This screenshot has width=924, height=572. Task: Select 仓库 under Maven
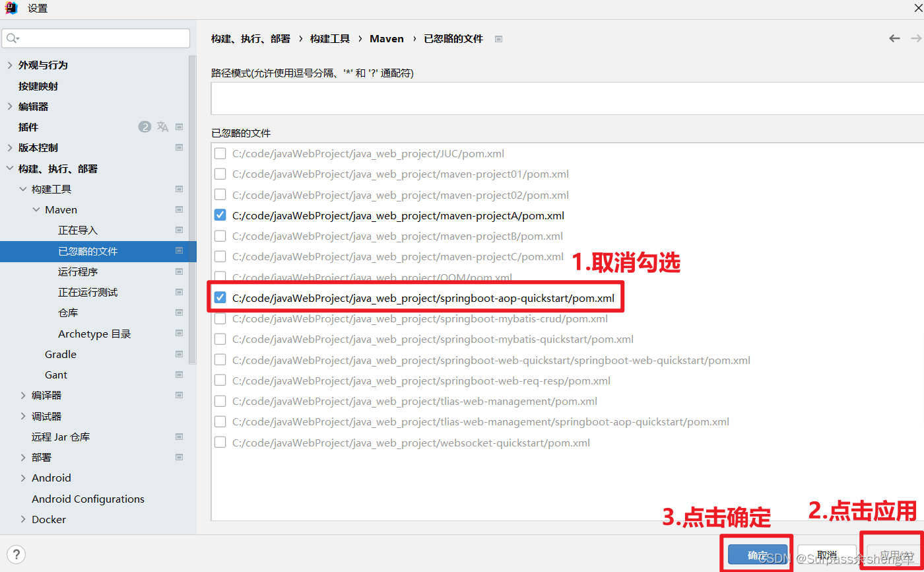tap(68, 312)
